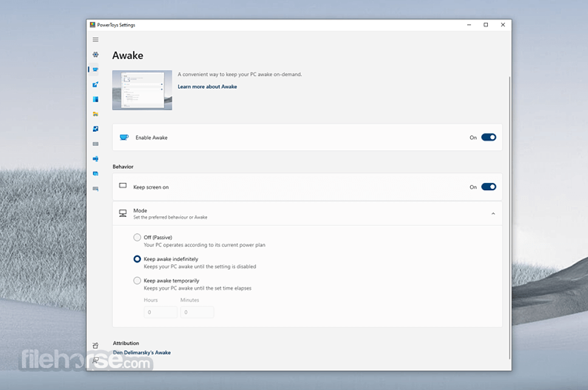The height and width of the screenshot is (390, 588).
Task: Click the Behavior section label
Action: pos(123,166)
